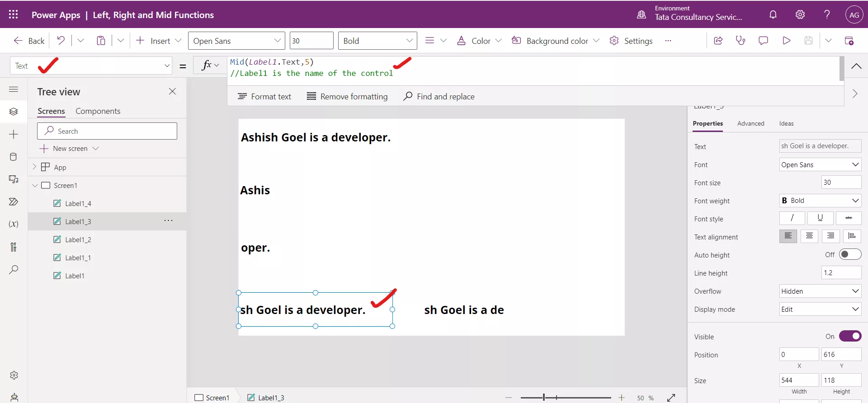Click fit-to-window expand icon in status bar
868x403 pixels.
coord(671,398)
